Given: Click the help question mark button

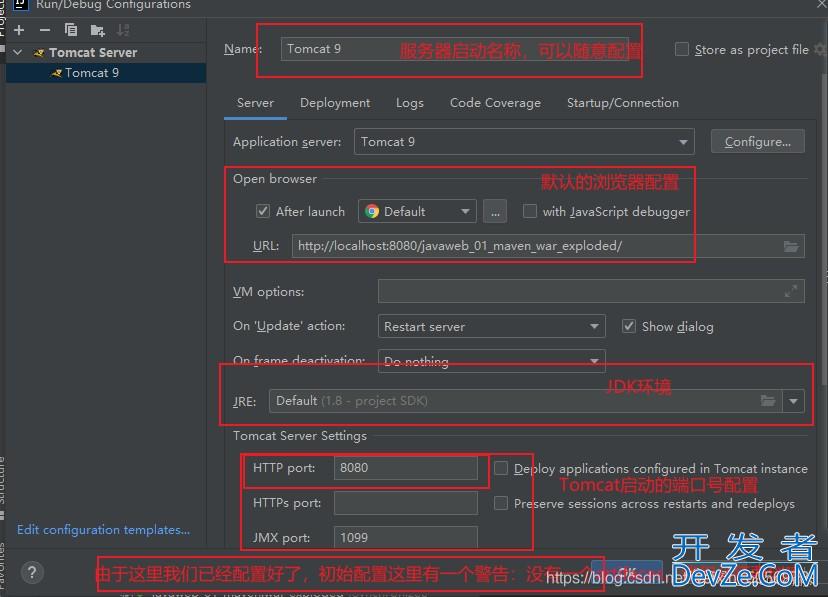Looking at the screenshot, I should (32, 572).
